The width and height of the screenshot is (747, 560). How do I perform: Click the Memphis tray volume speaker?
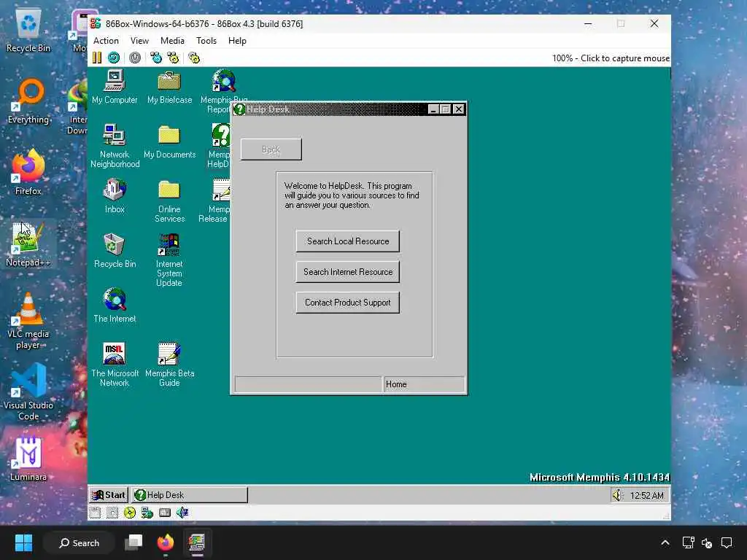point(617,495)
